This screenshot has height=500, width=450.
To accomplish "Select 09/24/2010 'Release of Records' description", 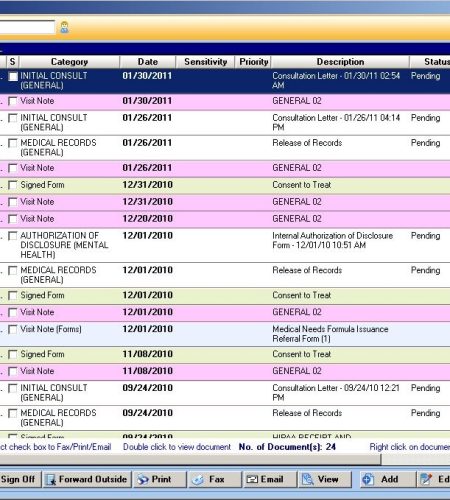I will tap(307, 413).
